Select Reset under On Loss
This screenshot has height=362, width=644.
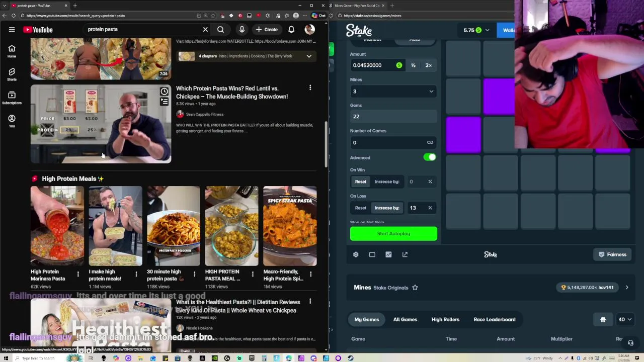[x=361, y=208]
